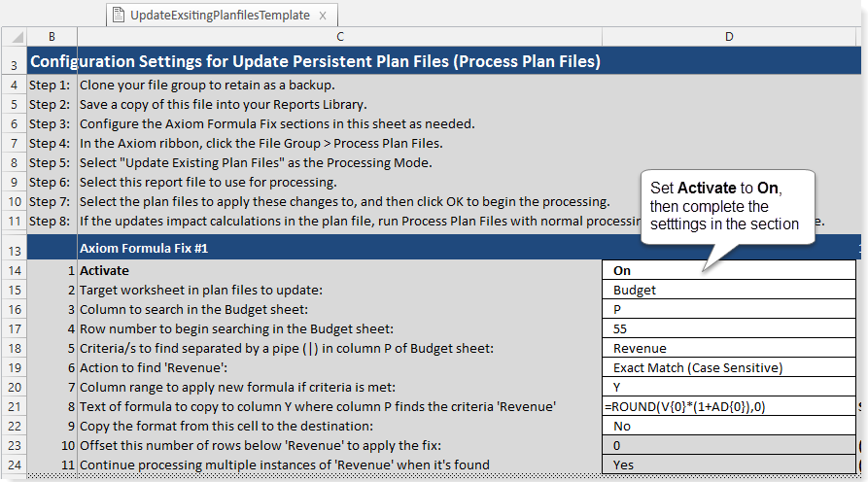
Task: Click the document icon on the file tab
Action: point(119,15)
